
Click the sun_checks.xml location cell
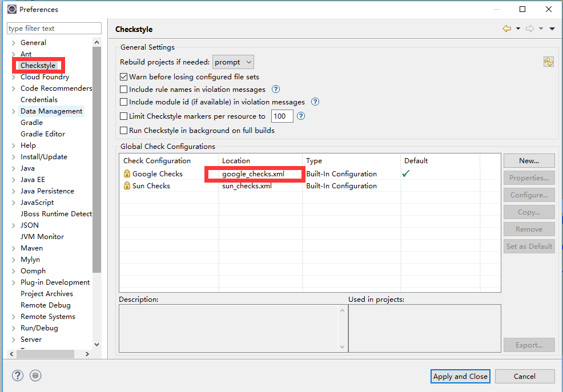point(260,186)
